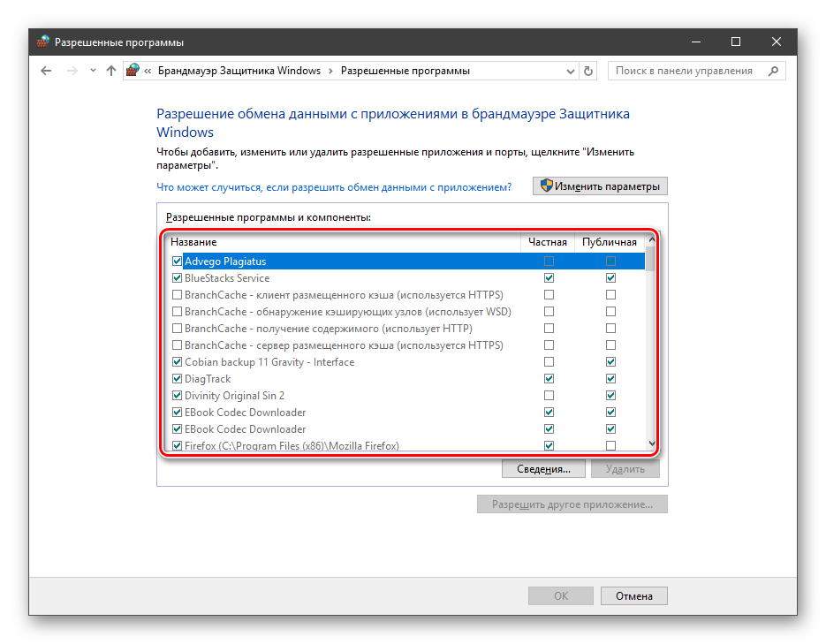826x644 pixels.
Task: Enable Private checkbox for Cobian backup 11
Action: tap(549, 362)
